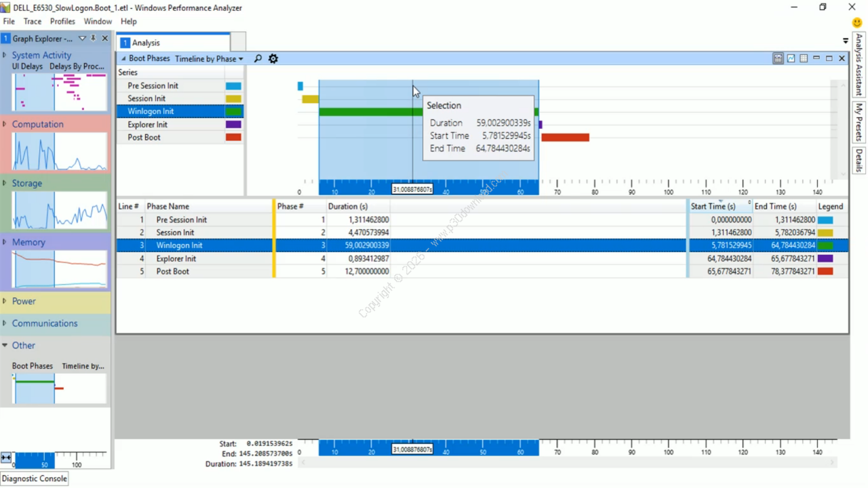Open the Analysis Assistant side tab
The width and height of the screenshot is (868, 488).
click(x=859, y=64)
